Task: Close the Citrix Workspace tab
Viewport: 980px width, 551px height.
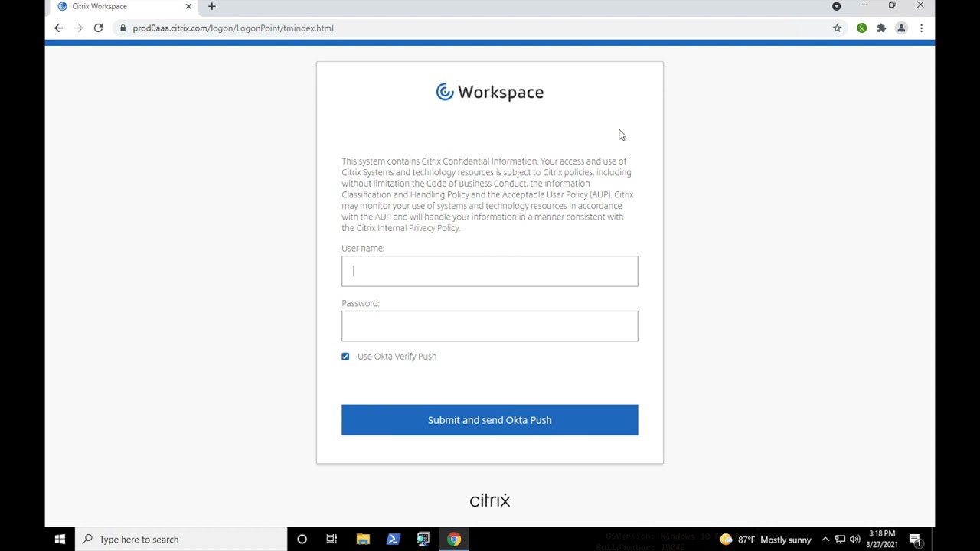Action: click(x=188, y=6)
